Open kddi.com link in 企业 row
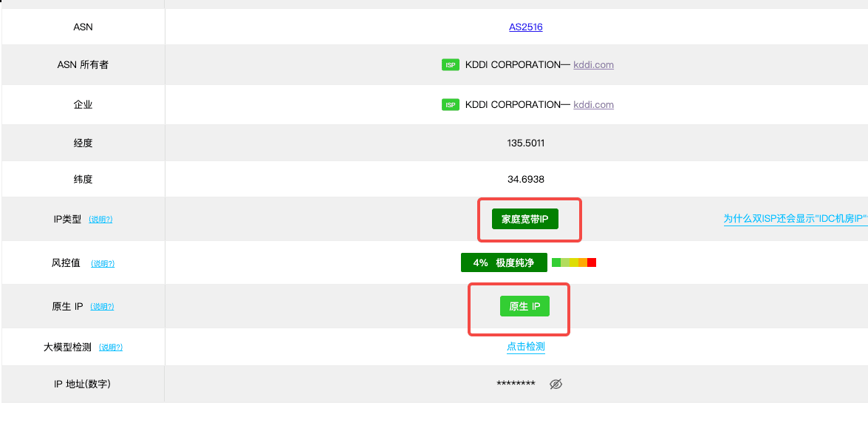Viewport: 868px width, 434px height. pyautogui.click(x=593, y=105)
